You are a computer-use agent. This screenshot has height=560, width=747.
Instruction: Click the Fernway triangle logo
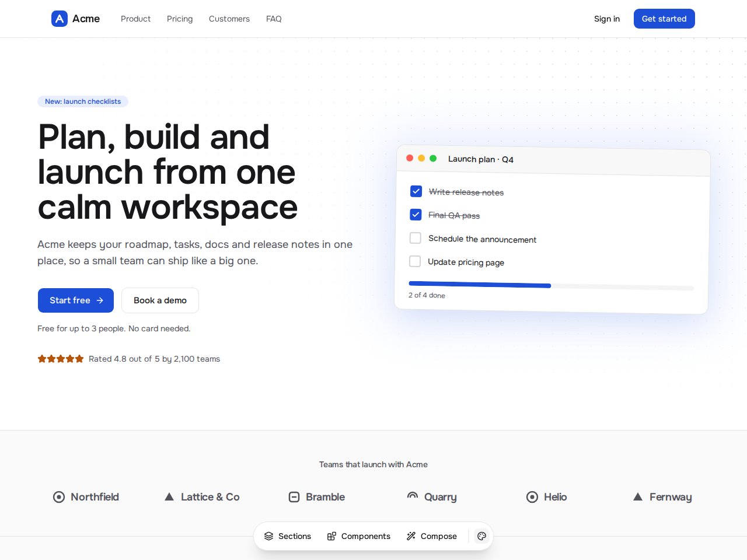click(638, 497)
